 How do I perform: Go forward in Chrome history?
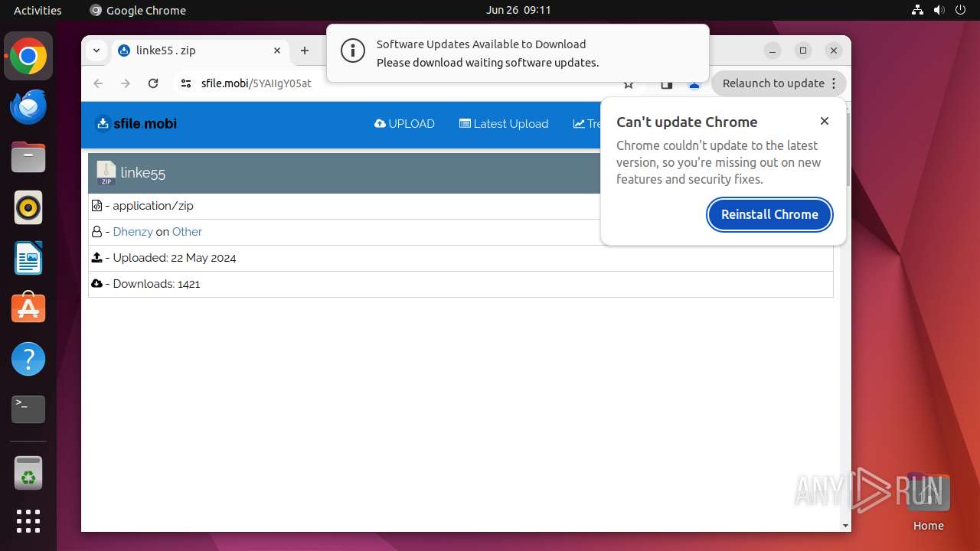[x=126, y=83]
